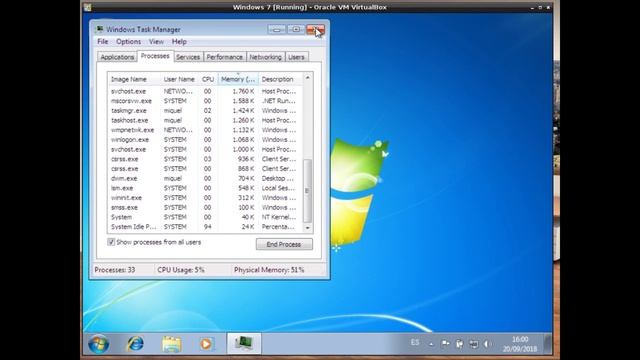Select the taskmgr.exe process row
This screenshot has height=360, width=640.
point(205,111)
